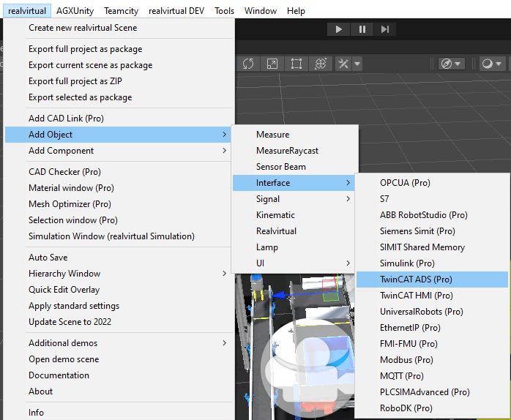
Task: Click the Step frame button
Action: [385, 29]
